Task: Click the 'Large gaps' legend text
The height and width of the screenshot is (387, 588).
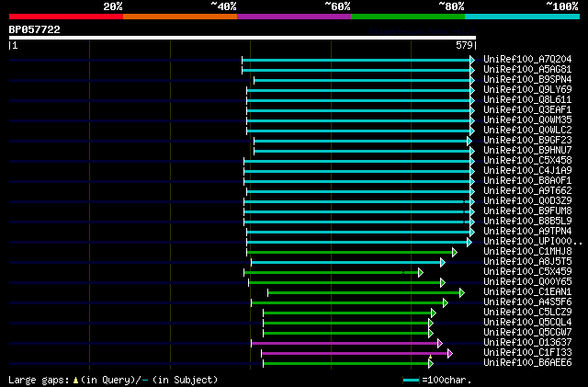Action: 39,380
